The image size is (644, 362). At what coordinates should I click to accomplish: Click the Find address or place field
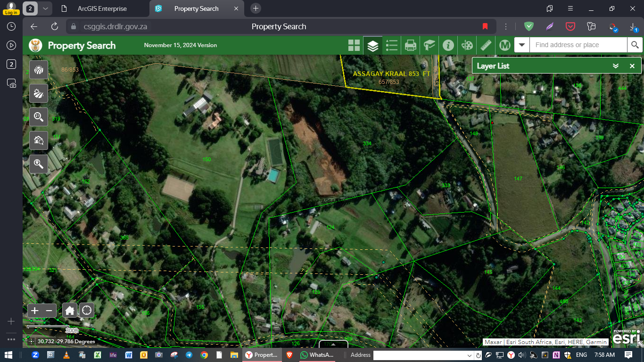coord(578,45)
